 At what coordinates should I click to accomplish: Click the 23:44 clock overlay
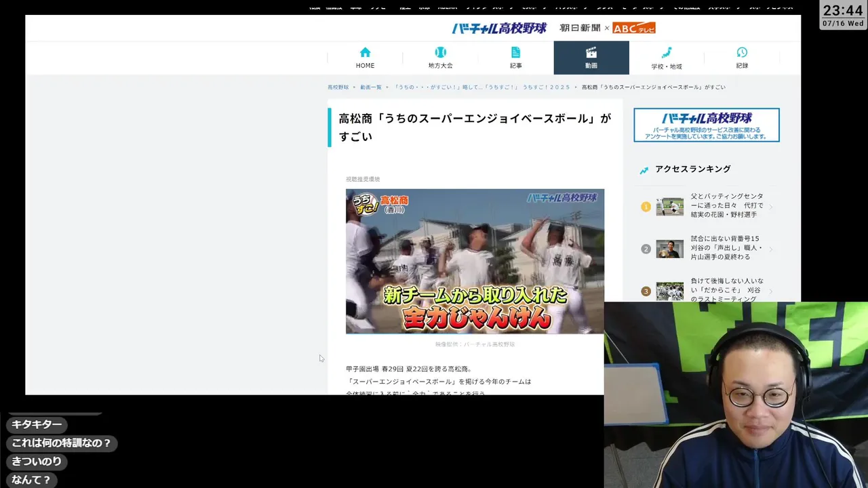click(843, 10)
